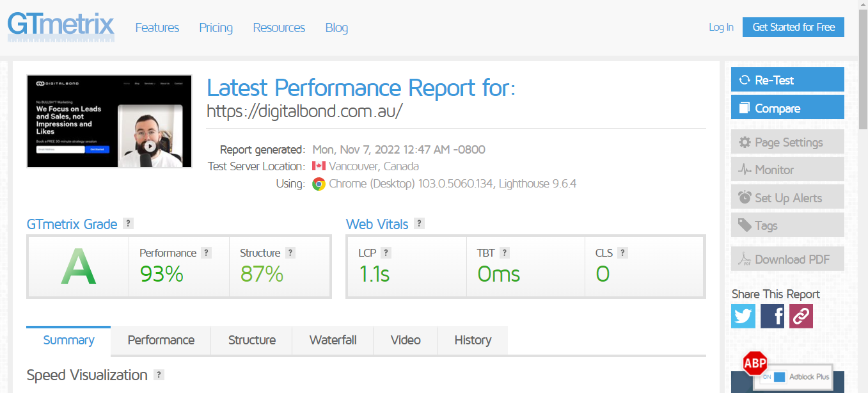Click Download PDF button
Image resolution: width=868 pixels, height=393 pixels.
pos(787,259)
